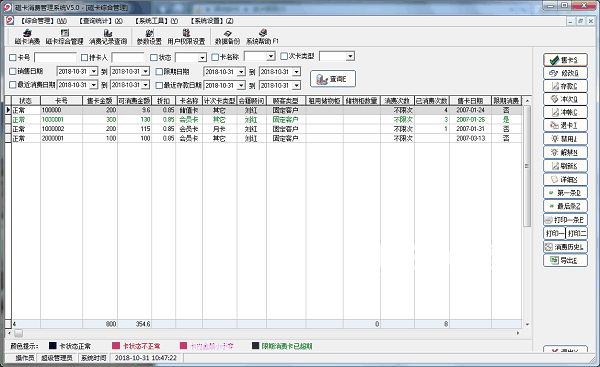Open 消费记录查询 toolbar icon
This screenshot has height=367, width=600.
(108, 37)
